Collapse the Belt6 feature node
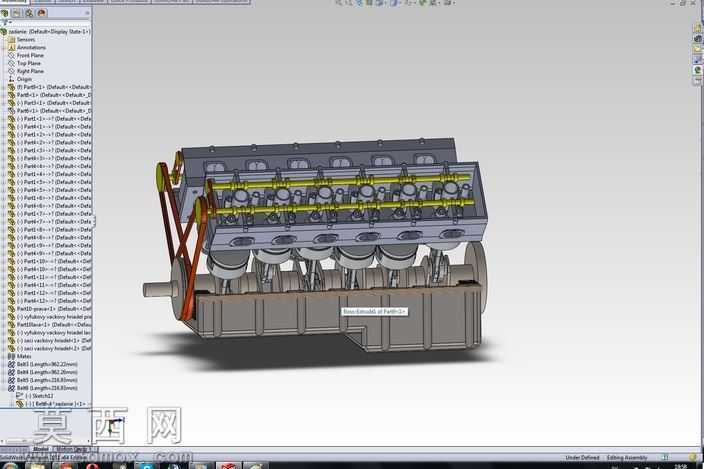 (x=4, y=388)
